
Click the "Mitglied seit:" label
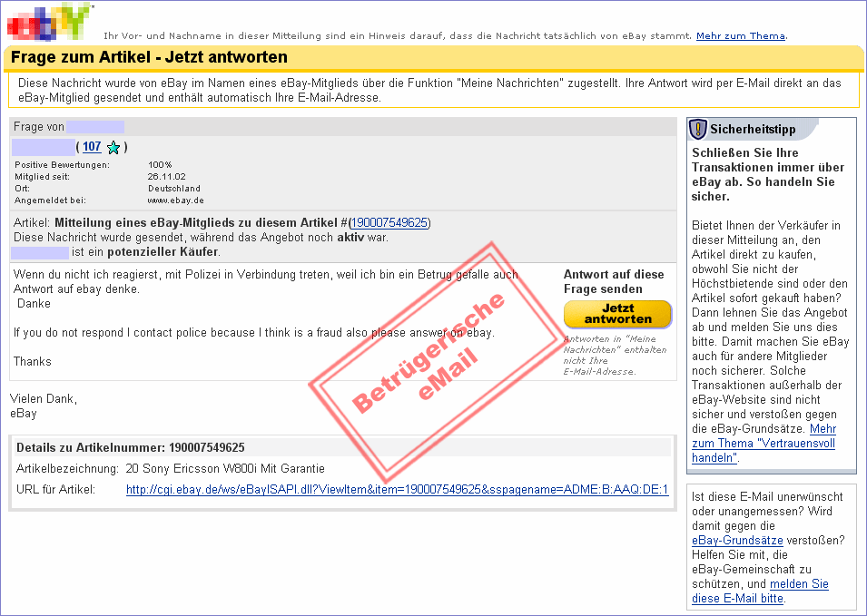click(42, 177)
